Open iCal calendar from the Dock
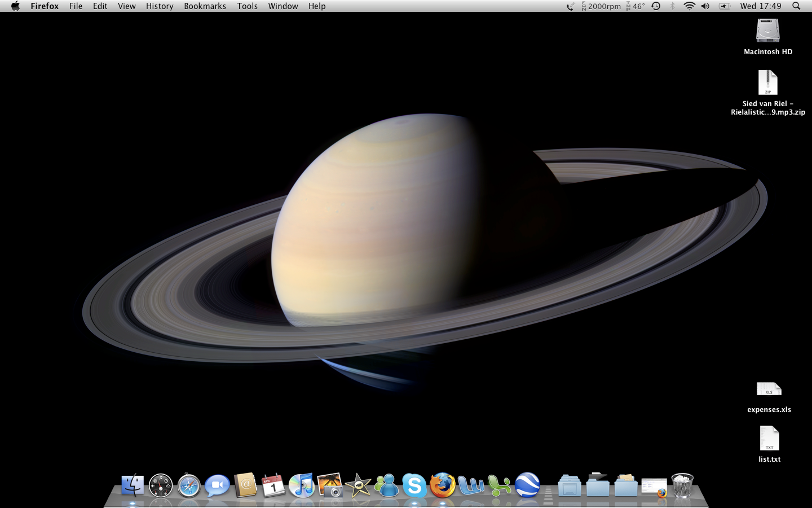Screen dimensions: 812x508 [273, 485]
